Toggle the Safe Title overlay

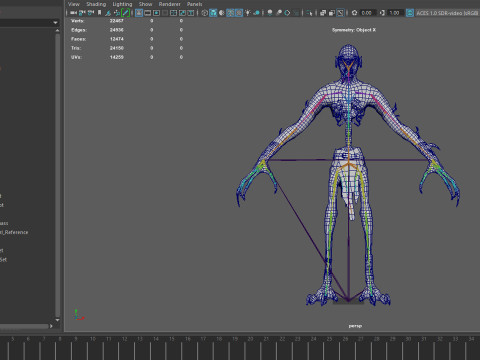191,13
